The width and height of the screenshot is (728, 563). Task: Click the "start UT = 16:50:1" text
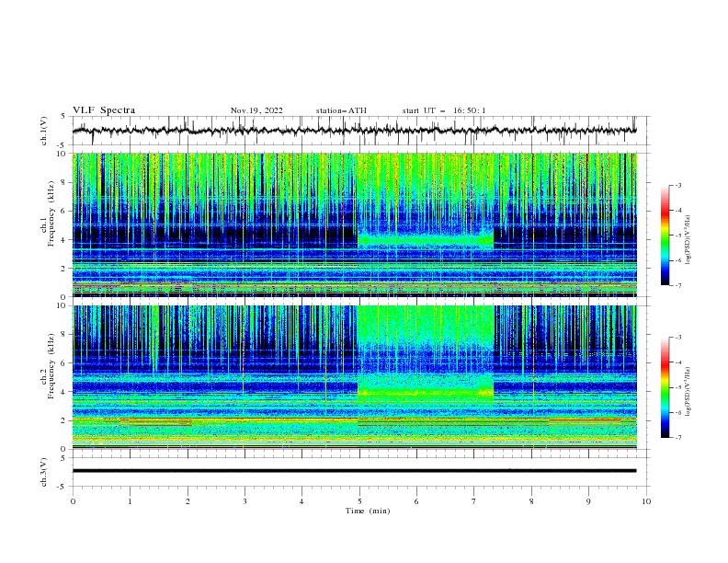[x=444, y=110]
